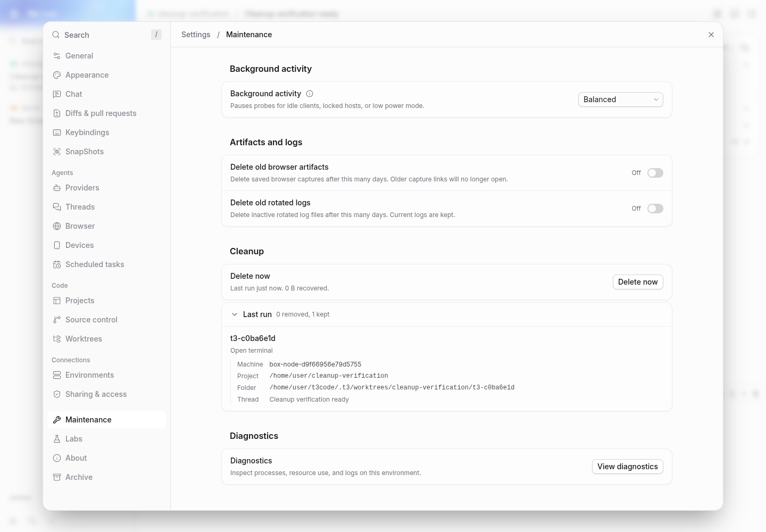The image size is (766, 532).
Task: Open the Balanced background activity dropdown
Action: tap(621, 99)
